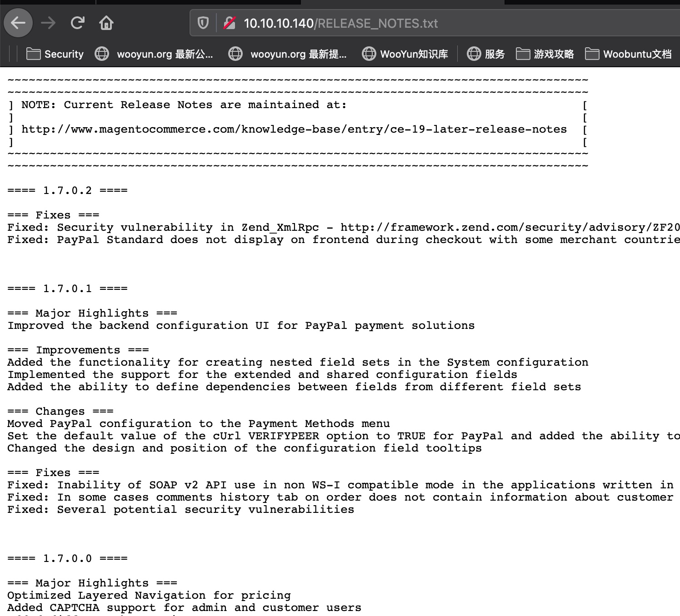Screen dimensions: 680x616
Task: Click the '=== Improvements ===' section heading
Action: coord(78,350)
